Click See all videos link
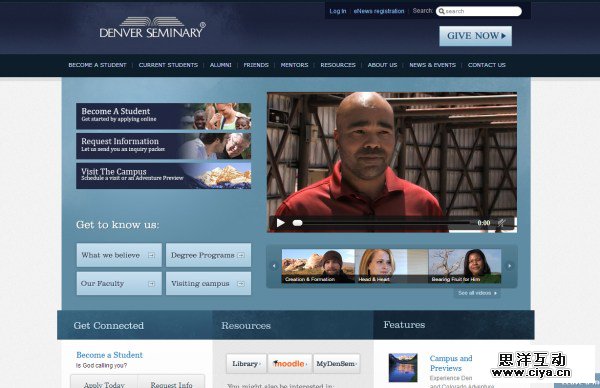 click(x=477, y=293)
